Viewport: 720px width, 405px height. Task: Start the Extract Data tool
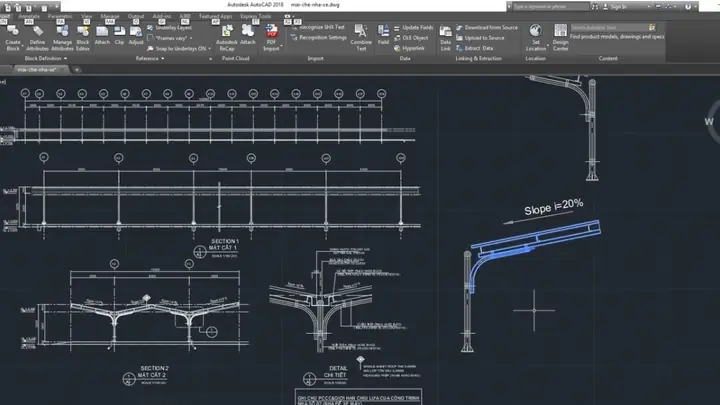(475, 48)
